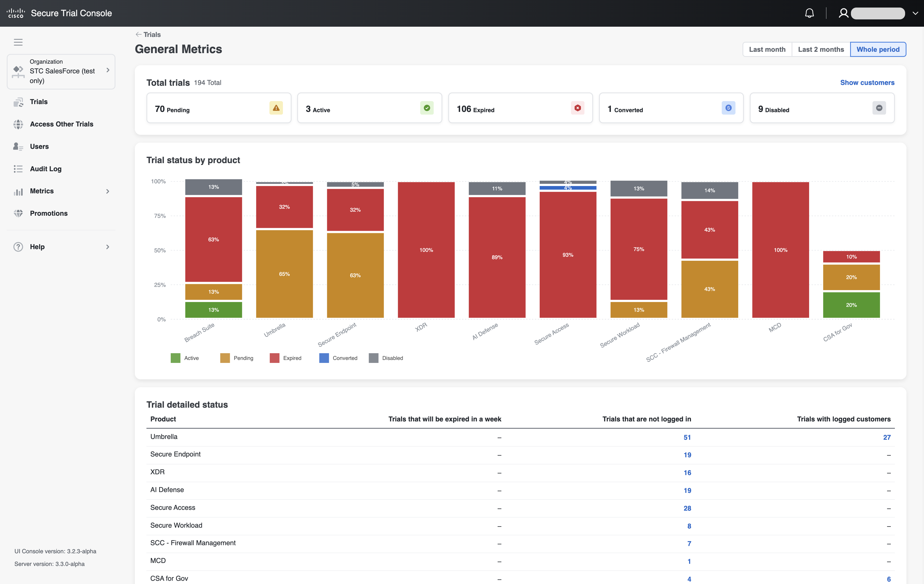Click the Pending legend color swatch
The height and width of the screenshot is (584, 924).
225,358
